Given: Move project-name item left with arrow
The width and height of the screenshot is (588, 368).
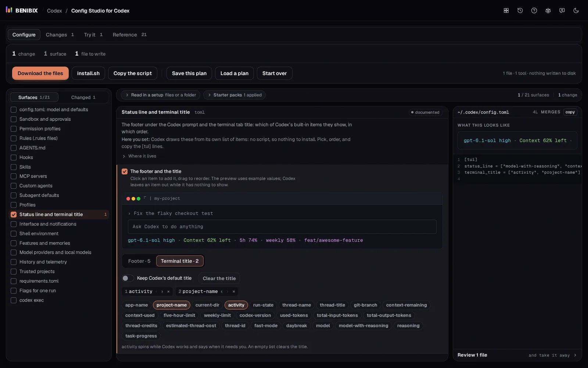Looking at the screenshot, I should tap(222, 291).
